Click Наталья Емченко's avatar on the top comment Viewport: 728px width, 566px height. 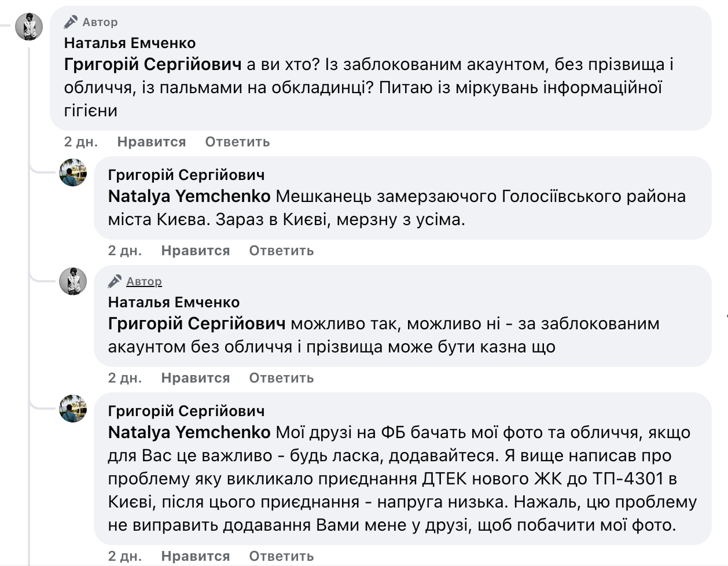(x=29, y=27)
